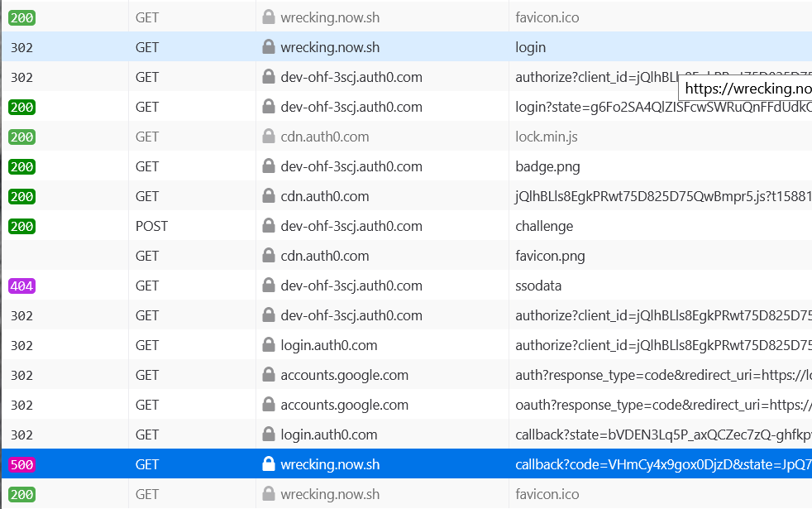Open the auth?response_type=code request entry
The width and height of the screenshot is (812, 509).
(x=663, y=375)
